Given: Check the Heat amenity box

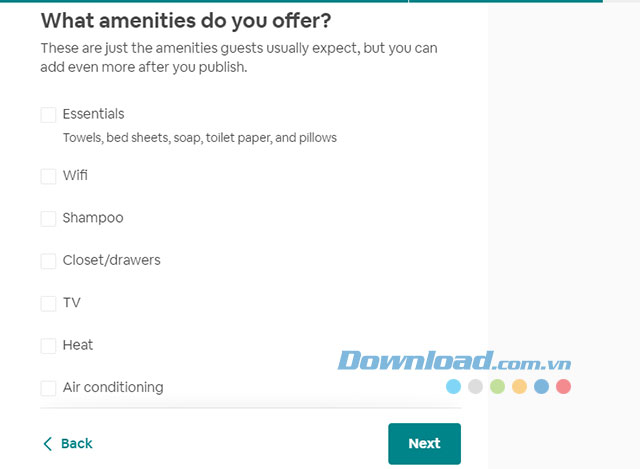Looking at the screenshot, I should (x=48, y=346).
